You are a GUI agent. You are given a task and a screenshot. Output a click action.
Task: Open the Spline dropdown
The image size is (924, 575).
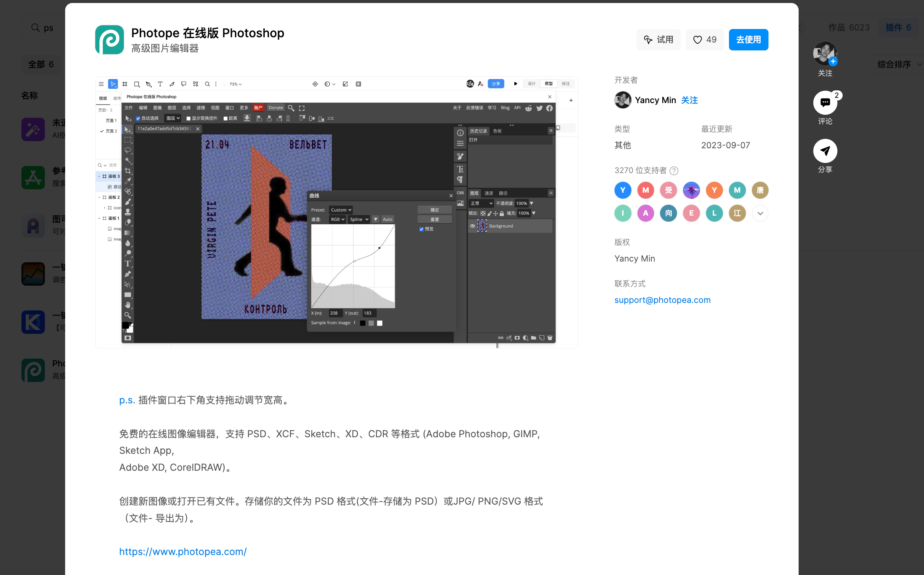pos(359,219)
